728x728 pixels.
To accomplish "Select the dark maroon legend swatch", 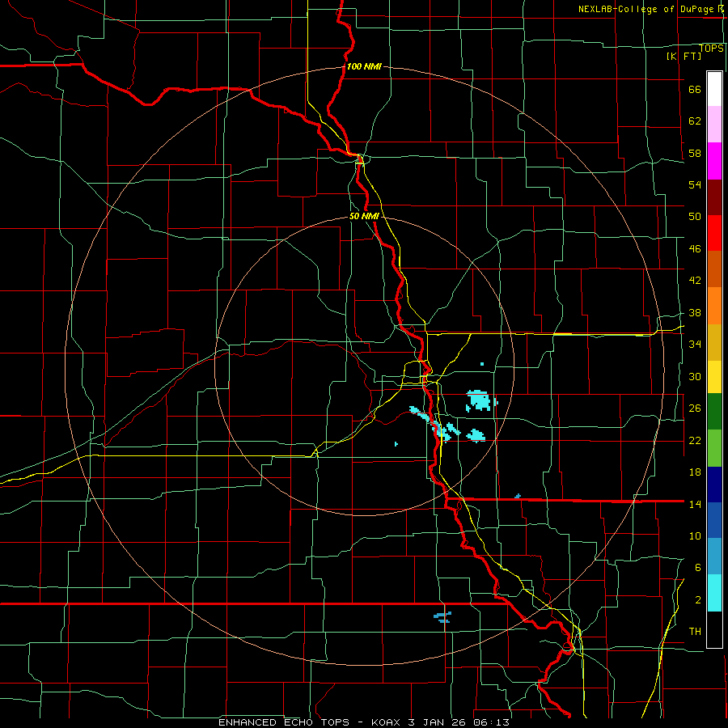I will tap(714, 197).
